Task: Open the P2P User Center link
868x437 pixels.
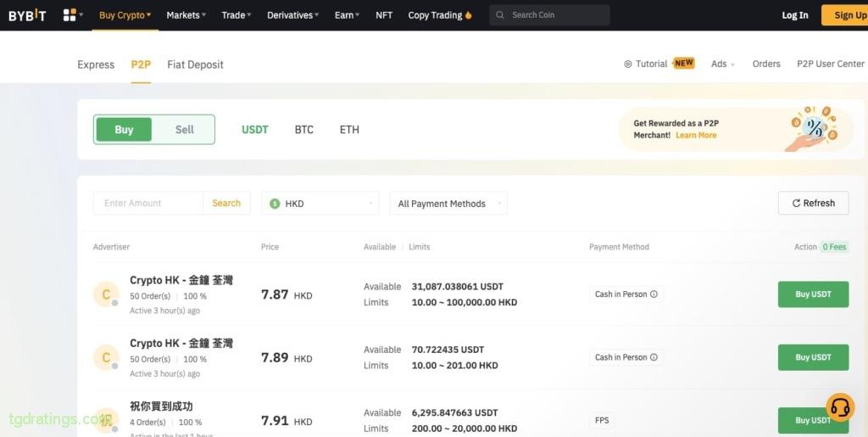Action: (x=831, y=64)
